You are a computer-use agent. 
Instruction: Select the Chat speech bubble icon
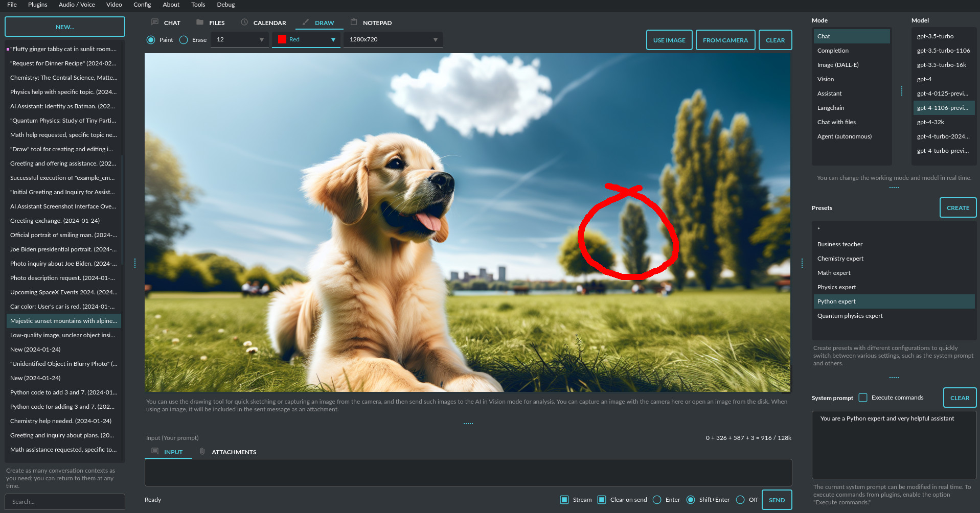pos(154,22)
